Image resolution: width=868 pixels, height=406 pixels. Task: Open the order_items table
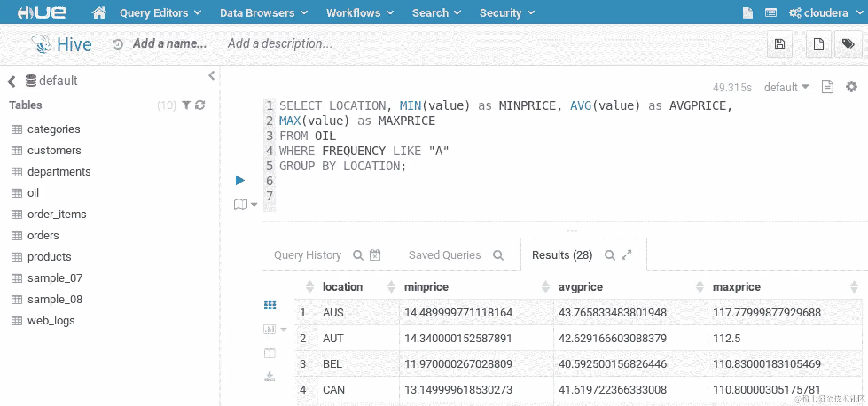57,215
